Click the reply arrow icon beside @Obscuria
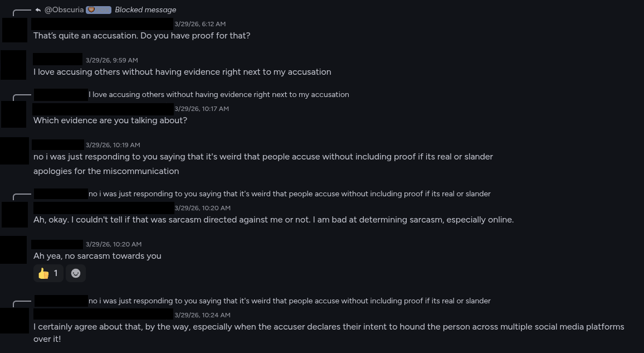The image size is (644, 353). tap(37, 9)
